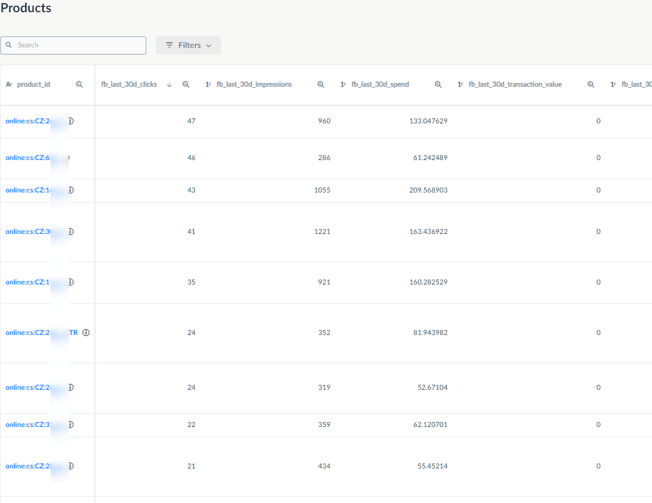Click info icon next to product ending TR
This screenshot has height=503, width=652.
[x=86, y=333]
